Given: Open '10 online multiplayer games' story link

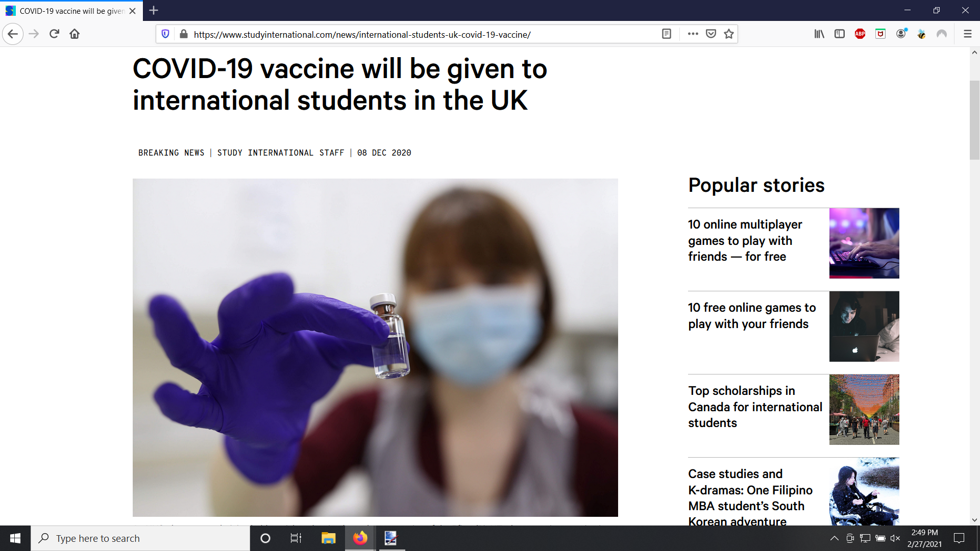Looking at the screenshot, I should point(745,240).
